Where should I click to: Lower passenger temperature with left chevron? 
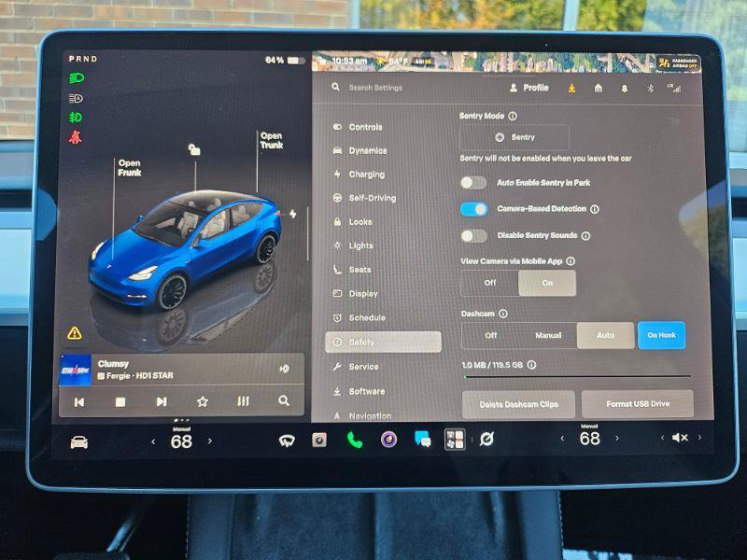click(x=563, y=438)
